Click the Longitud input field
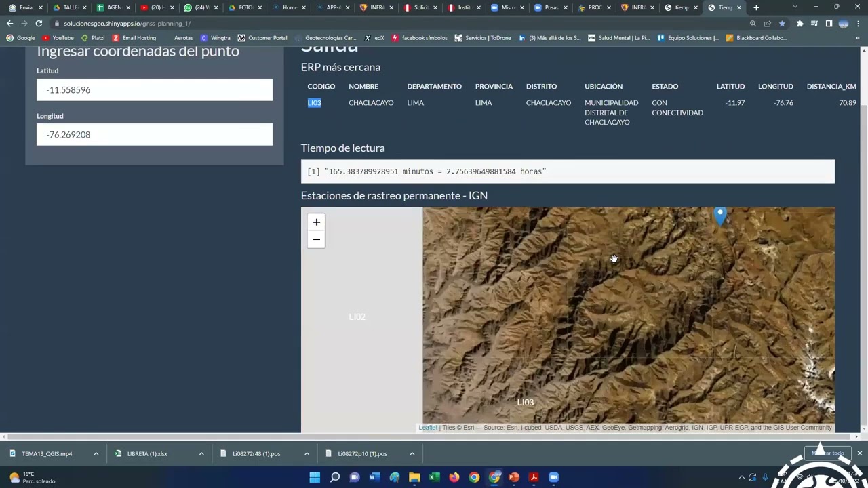The width and height of the screenshot is (868, 488). tap(155, 134)
